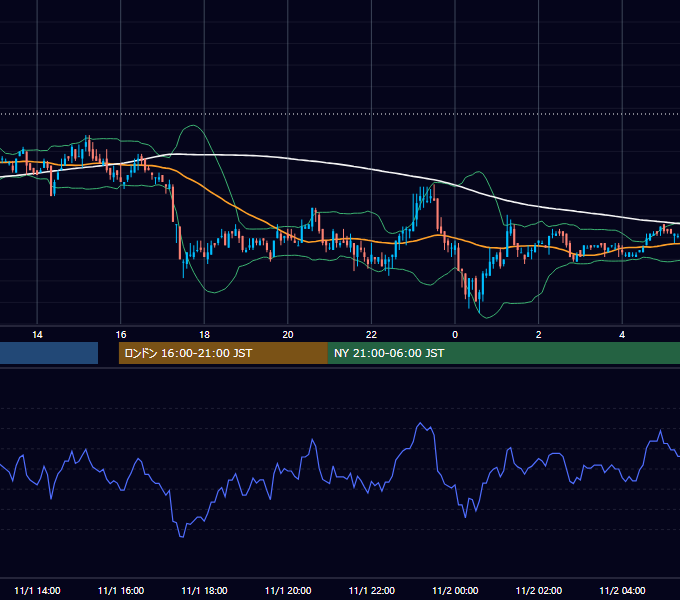
Task: Click the London 16:00-21:00 JST session bar
Action: (x=223, y=353)
